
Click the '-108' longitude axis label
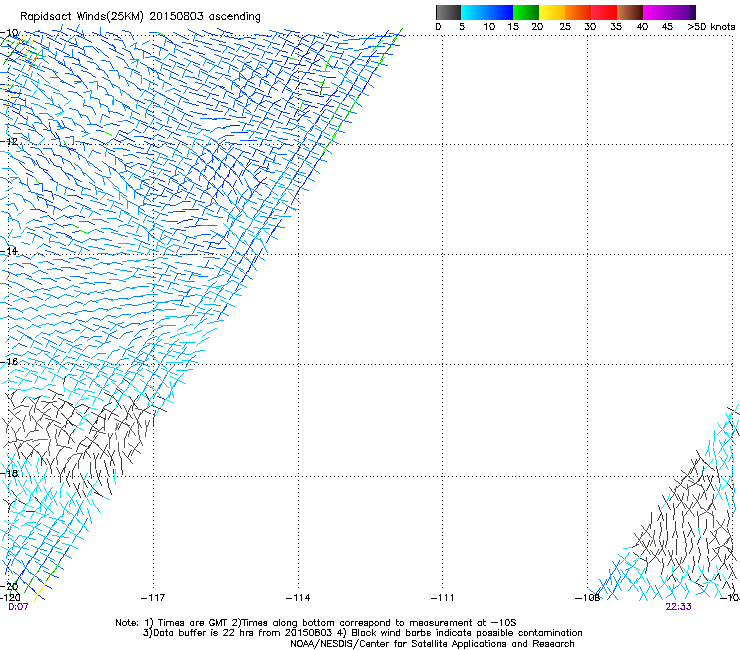tap(587, 598)
